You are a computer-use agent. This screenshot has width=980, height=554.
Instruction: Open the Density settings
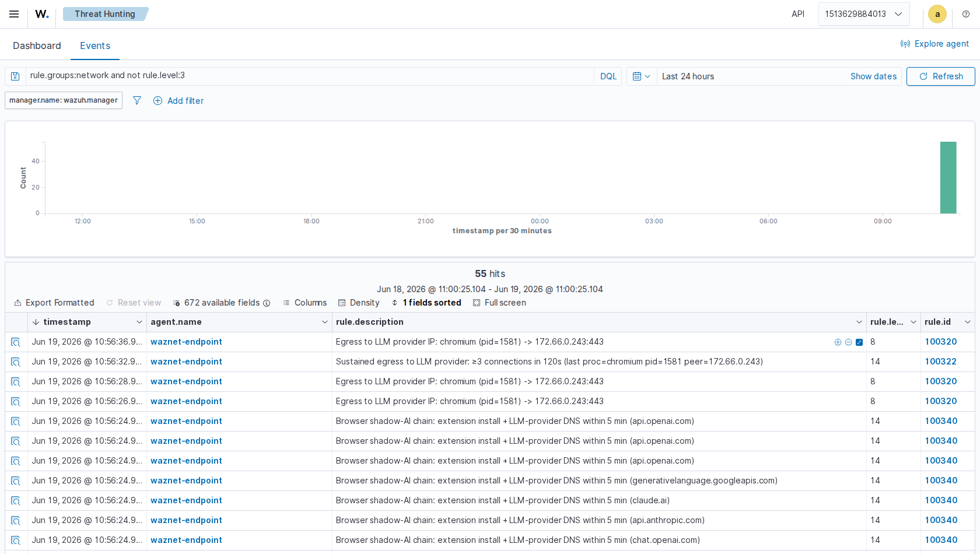pyautogui.click(x=359, y=303)
